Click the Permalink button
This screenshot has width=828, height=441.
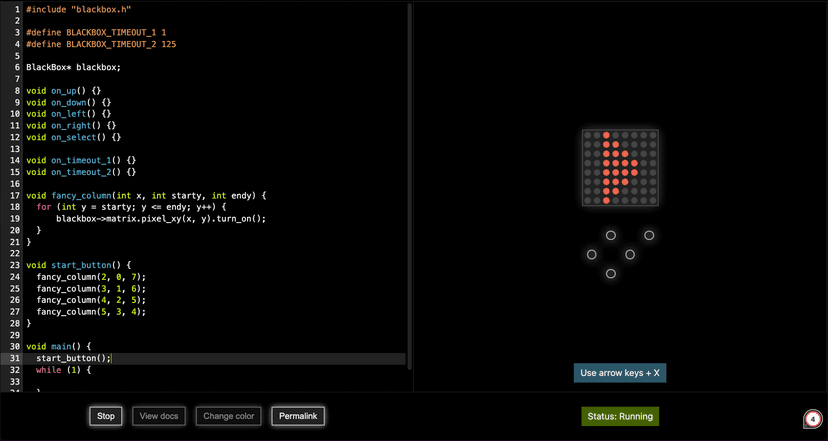tap(298, 416)
